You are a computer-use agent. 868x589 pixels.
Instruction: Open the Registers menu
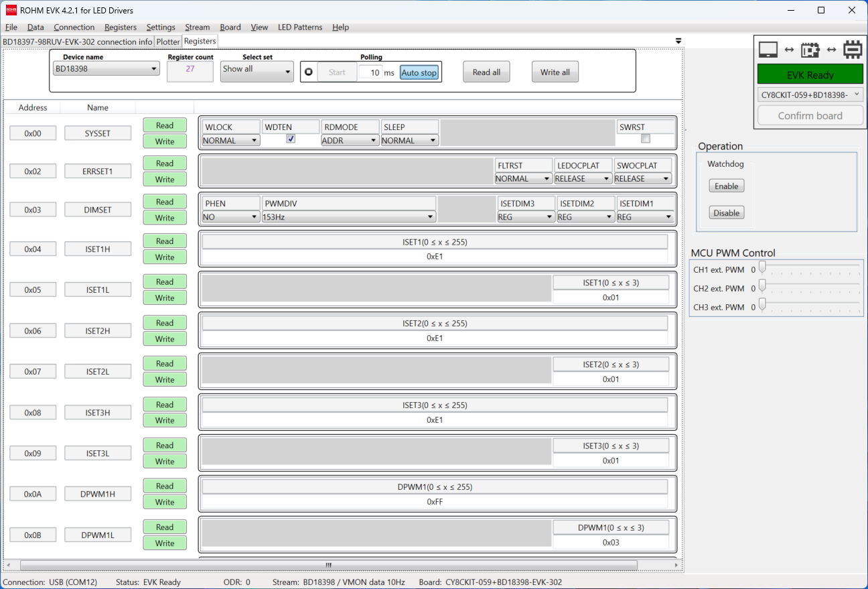point(121,27)
